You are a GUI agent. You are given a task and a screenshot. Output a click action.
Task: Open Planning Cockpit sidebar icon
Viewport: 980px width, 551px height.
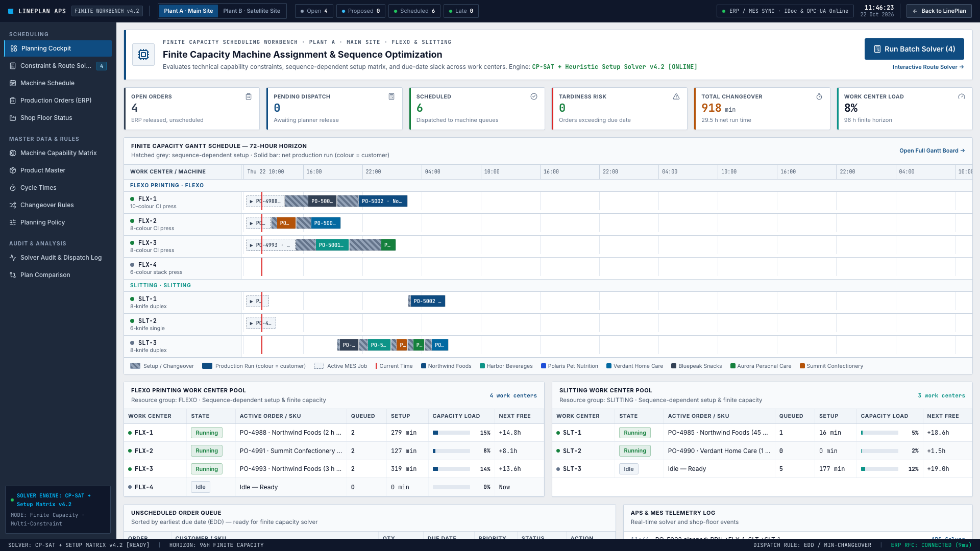coord(14,48)
